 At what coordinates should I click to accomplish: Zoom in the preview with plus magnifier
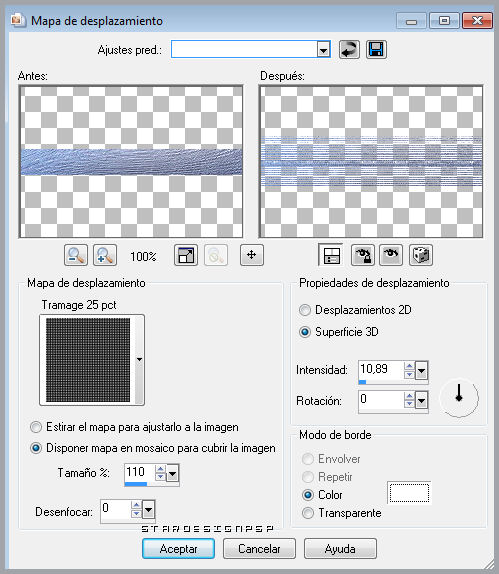105,255
